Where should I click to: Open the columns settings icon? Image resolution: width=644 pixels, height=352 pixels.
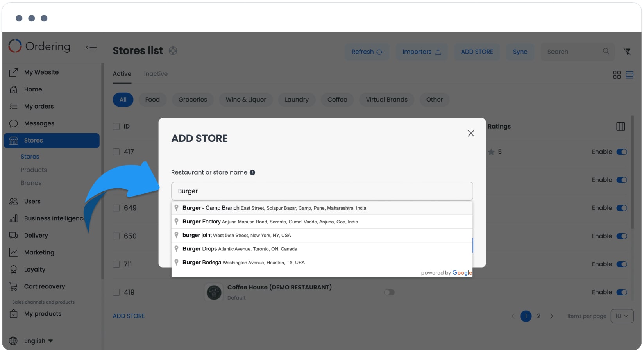[x=621, y=127]
